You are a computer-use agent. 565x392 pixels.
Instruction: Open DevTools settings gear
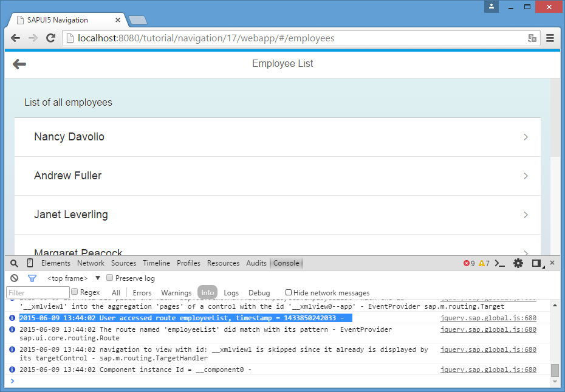(x=518, y=263)
